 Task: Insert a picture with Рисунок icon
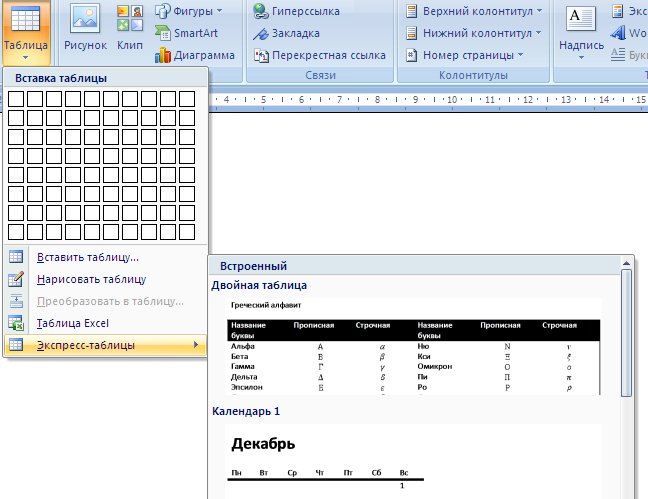pos(85,18)
